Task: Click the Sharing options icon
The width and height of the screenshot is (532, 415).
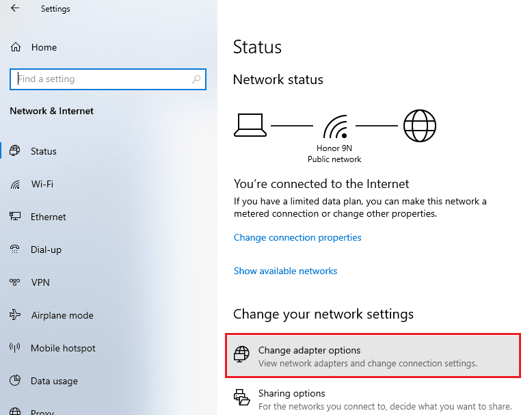Action: (241, 398)
